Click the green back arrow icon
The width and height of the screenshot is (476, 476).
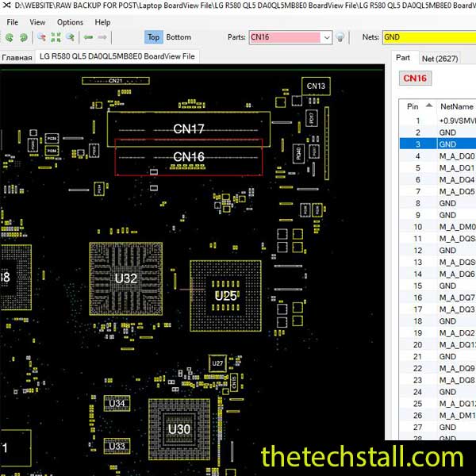(88, 37)
